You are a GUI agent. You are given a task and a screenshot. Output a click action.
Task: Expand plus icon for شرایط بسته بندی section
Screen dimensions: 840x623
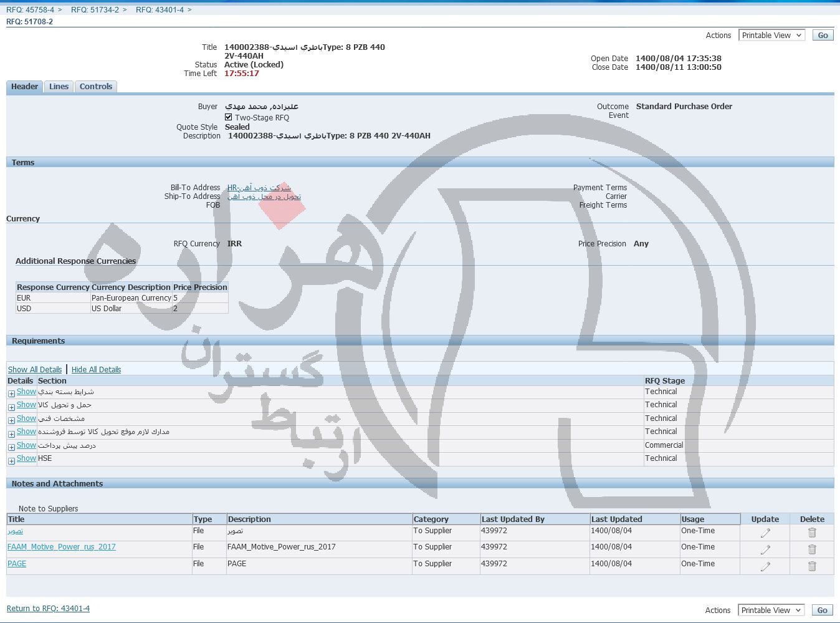click(x=11, y=394)
